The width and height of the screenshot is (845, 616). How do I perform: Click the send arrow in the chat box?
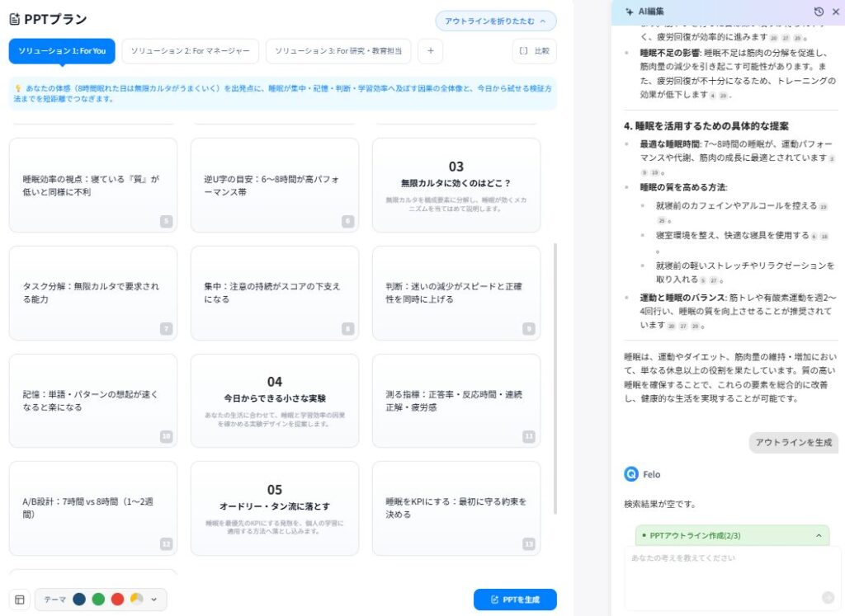tap(828, 598)
